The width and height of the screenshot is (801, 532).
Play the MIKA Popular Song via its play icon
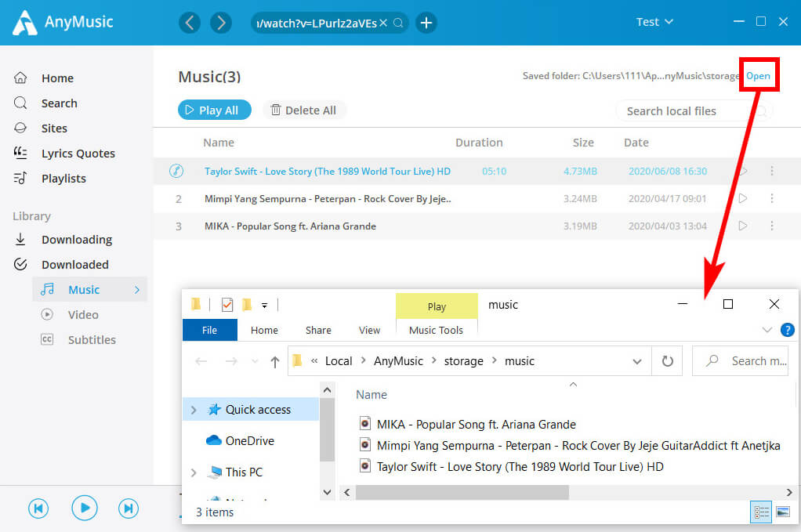tap(743, 226)
